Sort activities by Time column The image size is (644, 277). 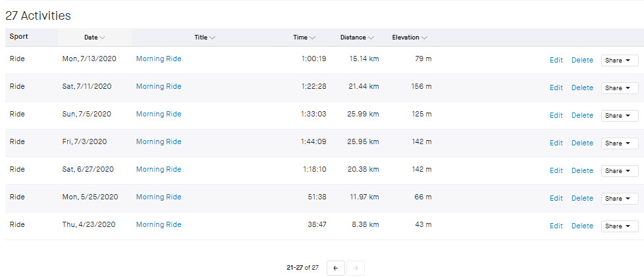click(x=304, y=38)
